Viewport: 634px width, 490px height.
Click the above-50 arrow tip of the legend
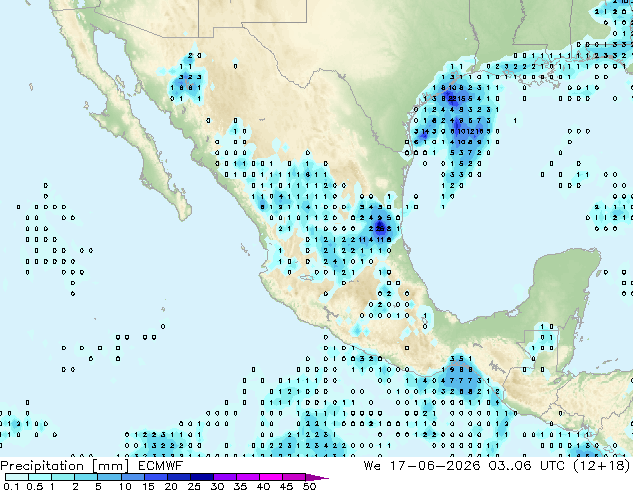click(x=317, y=477)
